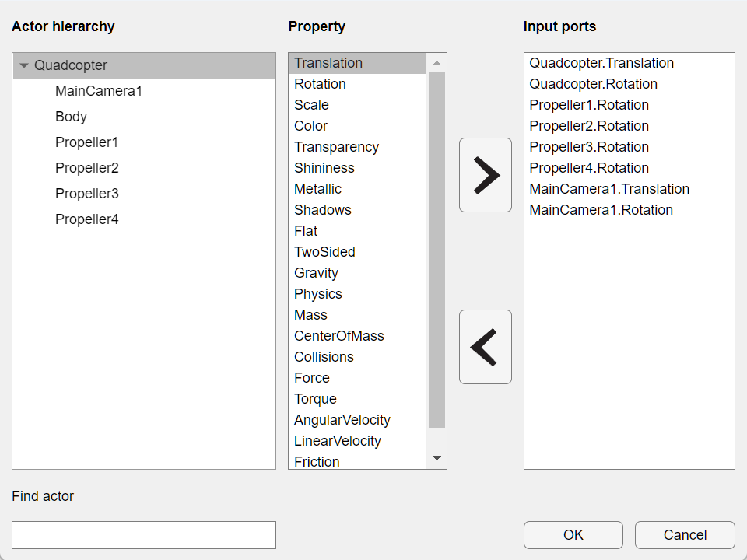Click the right arrow add-port button
The image size is (747, 560).
pyautogui.click(x=485, y=175)
